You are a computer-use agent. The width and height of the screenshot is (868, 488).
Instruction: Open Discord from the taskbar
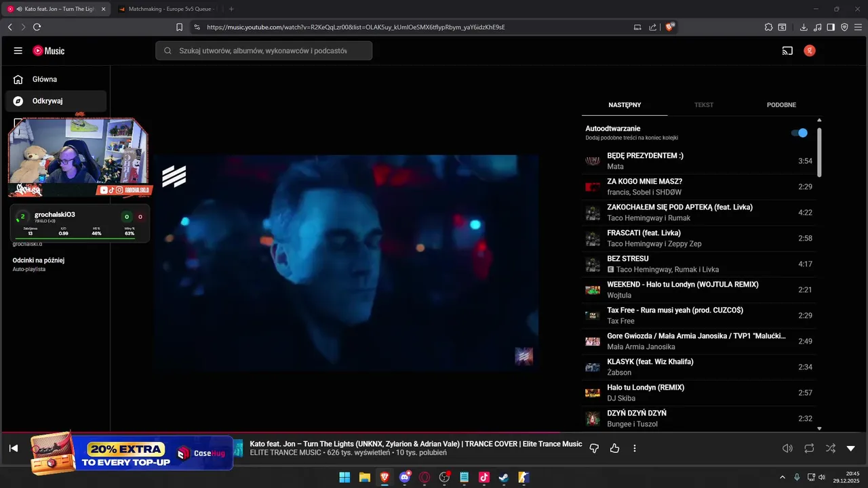(405, 477)
